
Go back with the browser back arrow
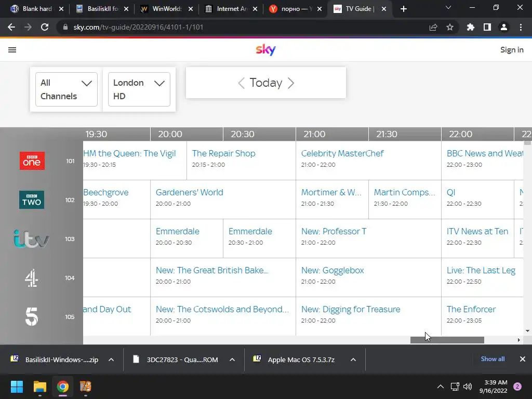11,27
